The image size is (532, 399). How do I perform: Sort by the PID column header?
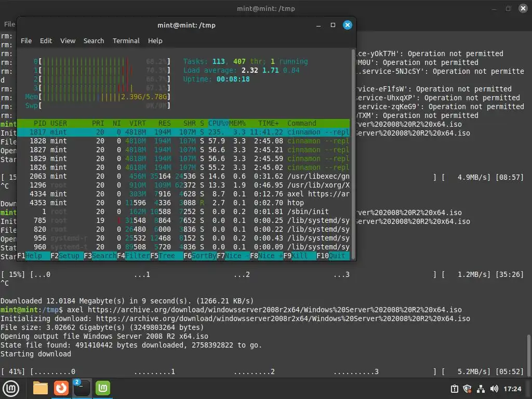(x=39, y=123)
